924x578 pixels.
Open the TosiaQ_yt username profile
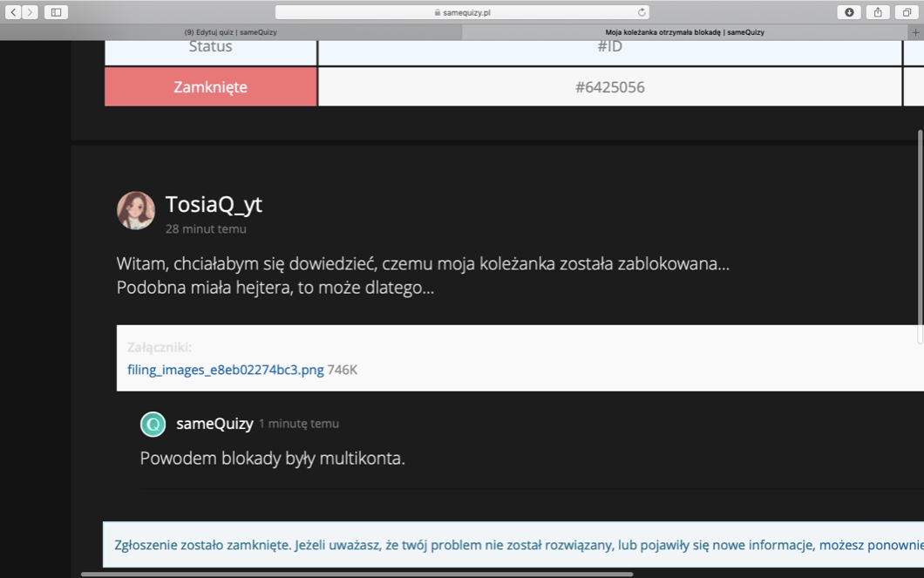pyautogui.click(x=214, y=205)
